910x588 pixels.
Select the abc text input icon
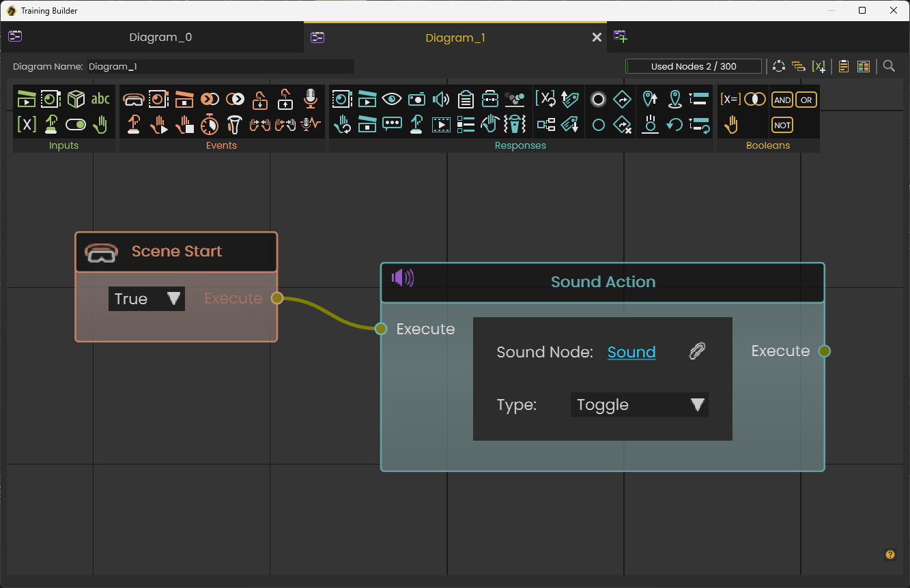click(100, 100)
